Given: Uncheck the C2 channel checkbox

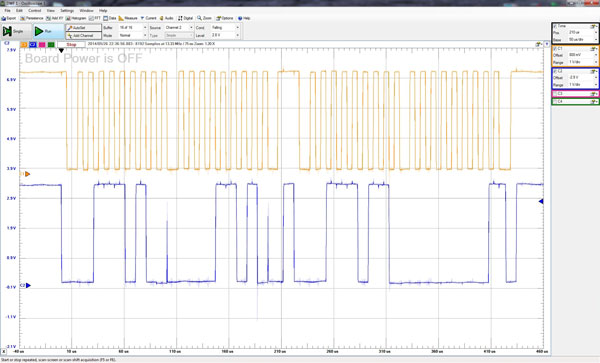Looking at the screenshot, I should tap(555, 72).
